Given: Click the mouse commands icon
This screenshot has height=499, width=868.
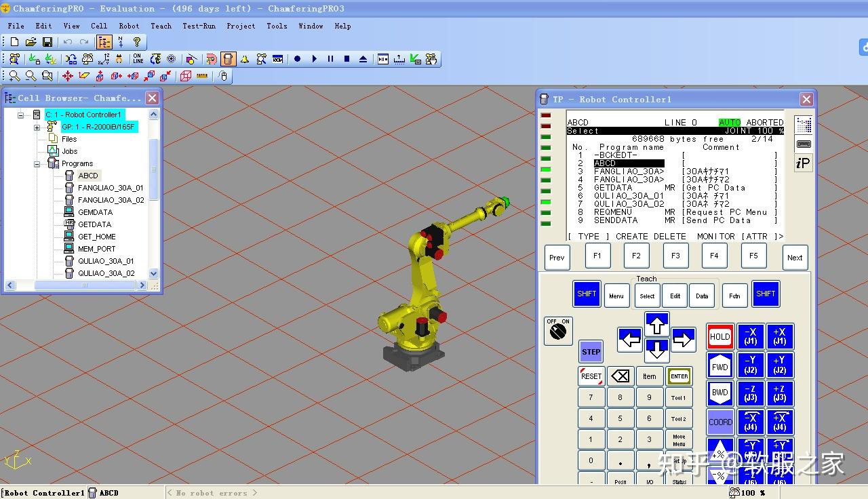Looking at the screenshot, I should point(224,76).
